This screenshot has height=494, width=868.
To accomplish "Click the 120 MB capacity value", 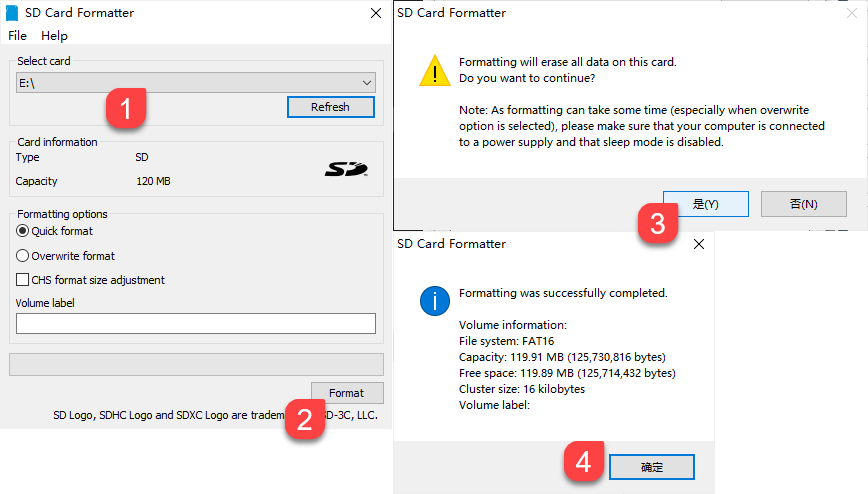I will click(x=153, y=181).
